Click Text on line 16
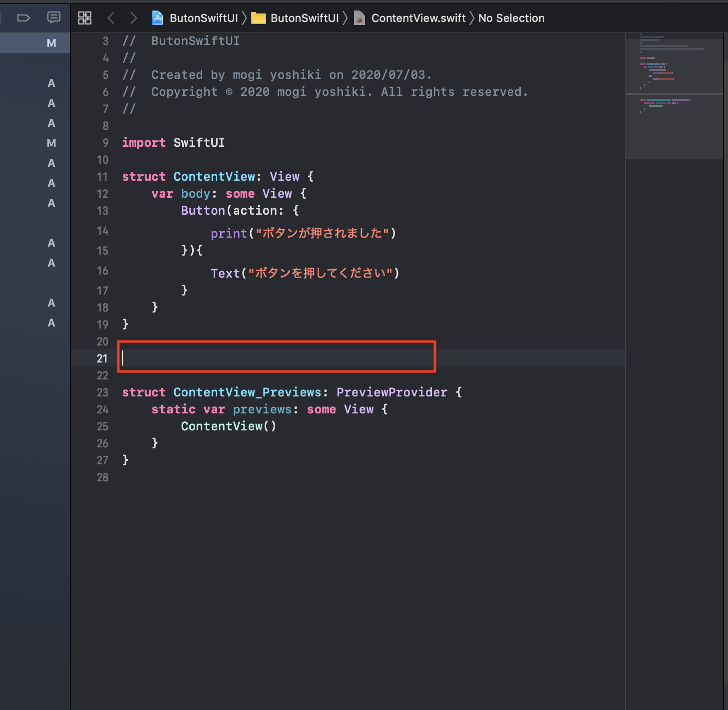The height and width of the screenshot is (710, 728). 225,273
